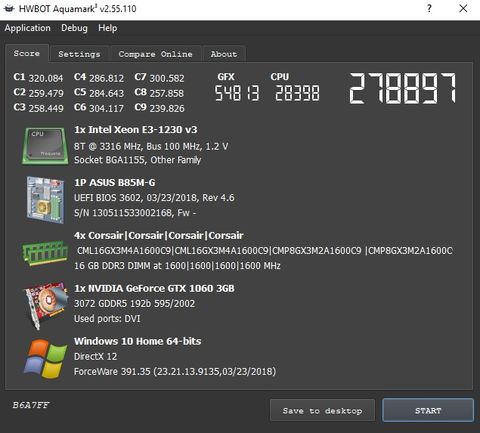Click the GFX label
This screenshot has width=480, height=433.
226,77
